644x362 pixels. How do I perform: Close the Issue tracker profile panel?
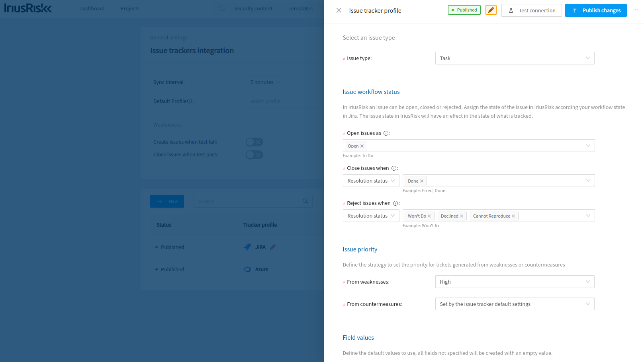[339, 10]
